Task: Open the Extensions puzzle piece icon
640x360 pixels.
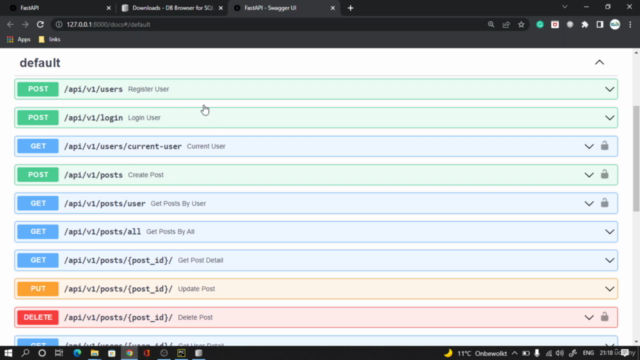Action: (585, 24)
